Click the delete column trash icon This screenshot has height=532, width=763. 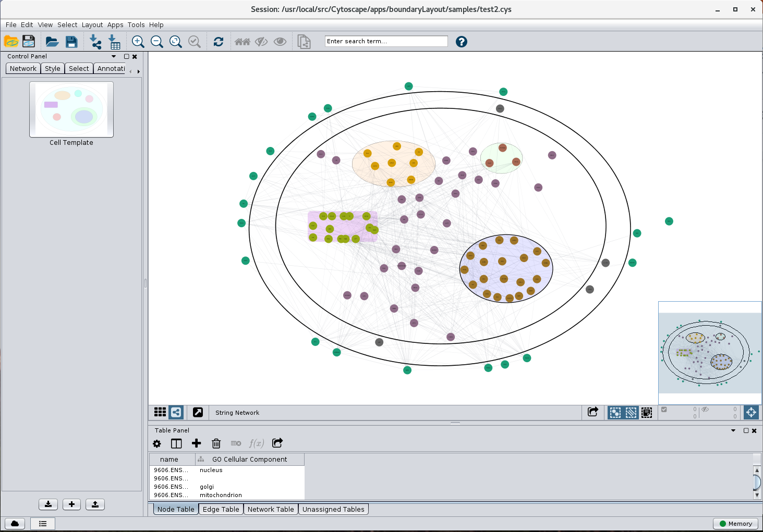pos(216,443)
